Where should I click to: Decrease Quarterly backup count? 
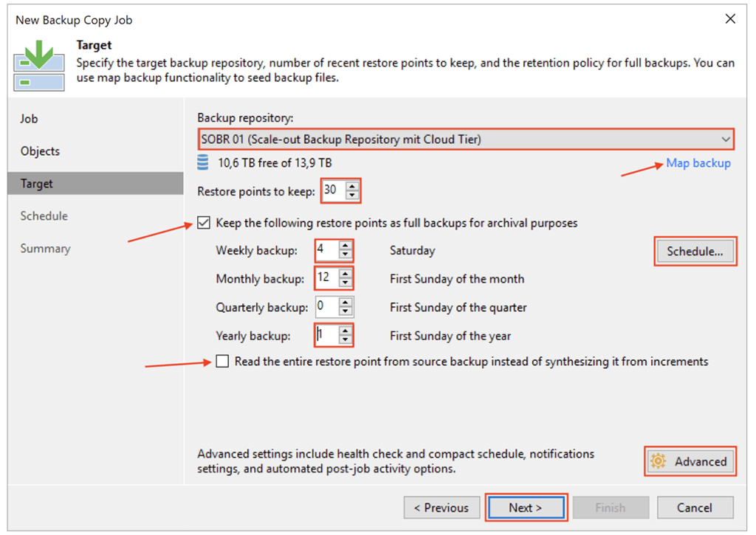346,311
